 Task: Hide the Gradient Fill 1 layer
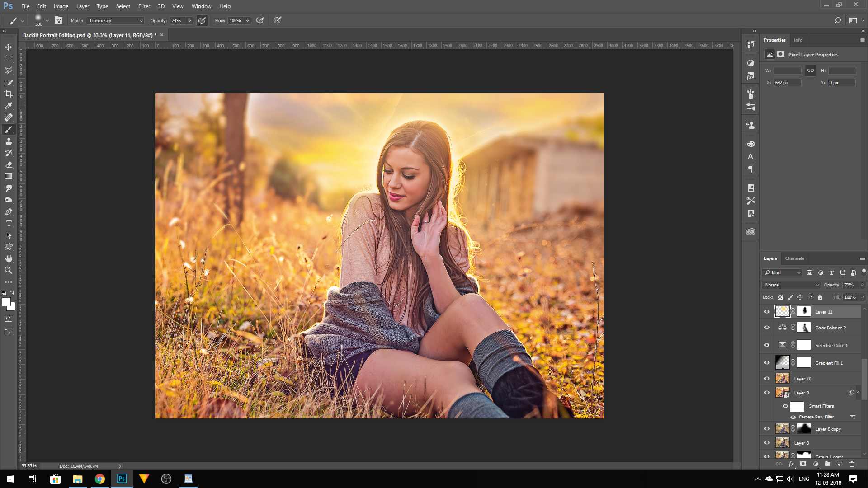[x=767, y=363]
